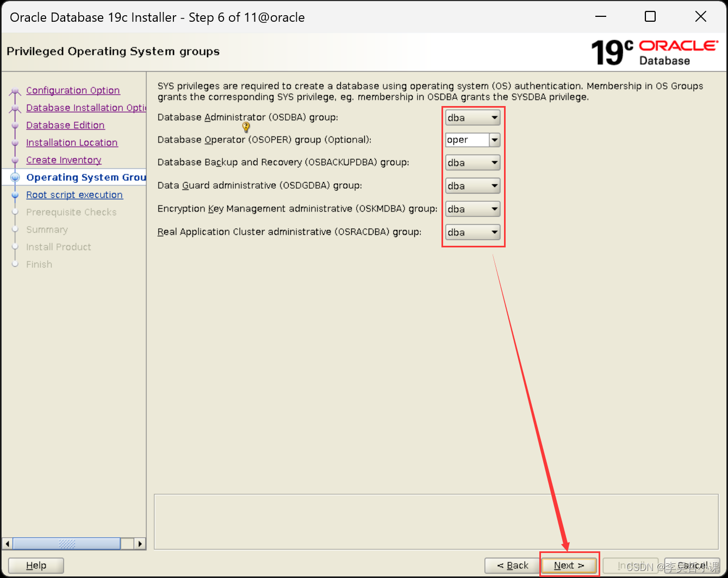Viewport: 728px width, 578px height.
Task: Select Operating System Groups step
Action: [86, 177]
